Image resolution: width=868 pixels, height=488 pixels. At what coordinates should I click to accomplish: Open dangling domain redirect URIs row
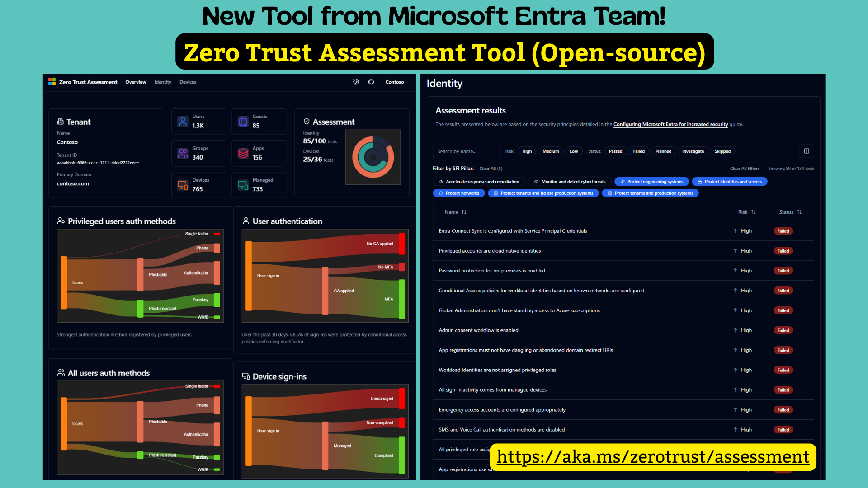623,350
